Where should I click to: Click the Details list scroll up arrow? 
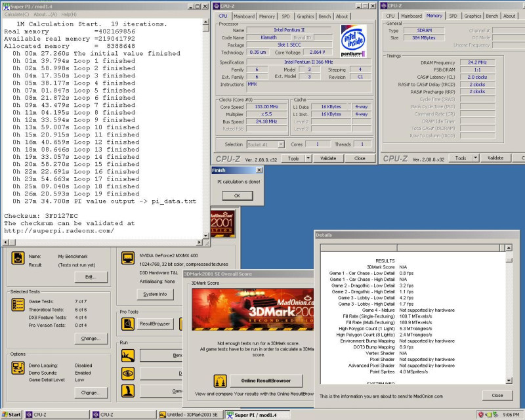509,248
